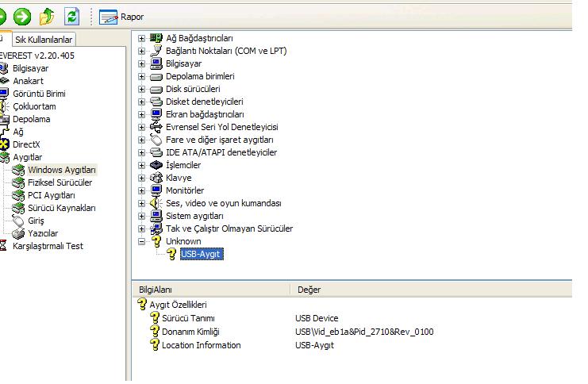Click the Klavye keyboard icon
The width and height of the screenshot is (588, 384).
pyautogui.click(x=156, y=178)
